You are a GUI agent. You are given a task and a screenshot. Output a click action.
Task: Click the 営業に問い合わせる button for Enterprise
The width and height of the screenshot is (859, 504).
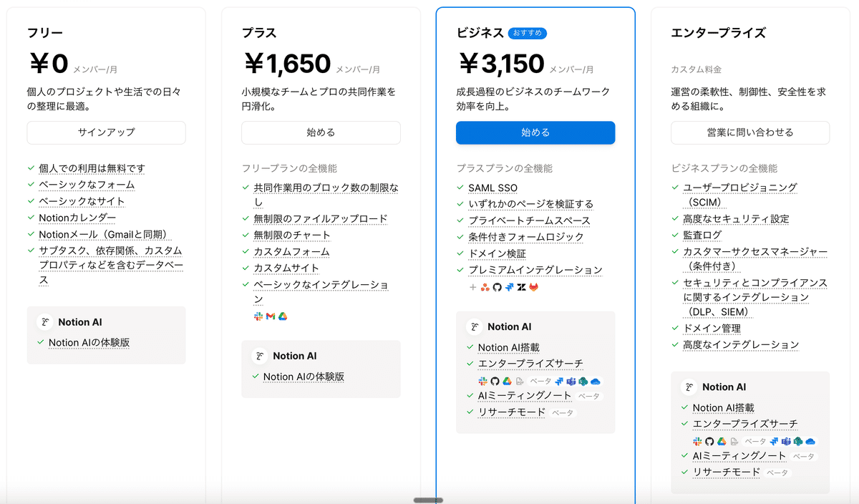(x=749, y=132)
